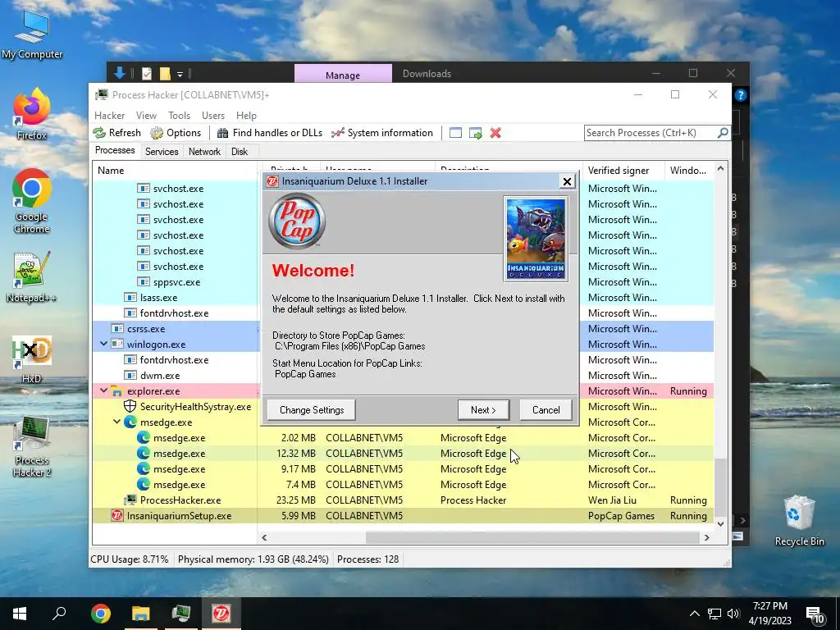Image resolution: width=840 pixels, height=630 pixels.
Task: Click the search magnifier icon in Process Hacker
Action: [722, 132]
